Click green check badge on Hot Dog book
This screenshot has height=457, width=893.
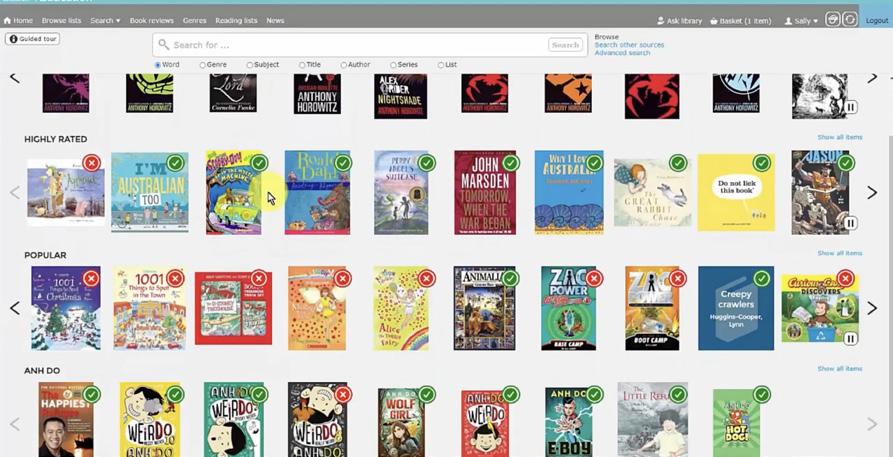coord(762,394)
